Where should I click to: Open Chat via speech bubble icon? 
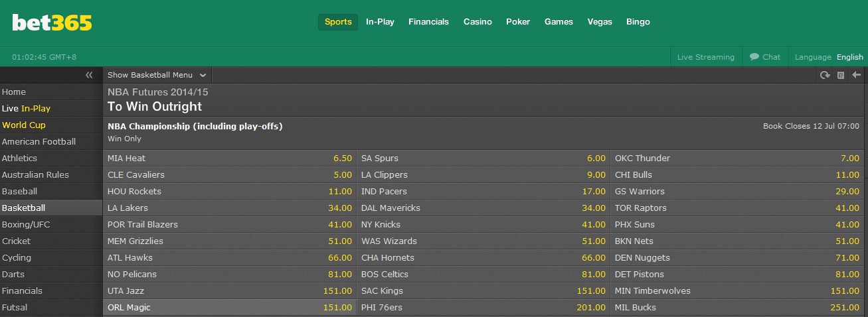[x=754, y=57]
